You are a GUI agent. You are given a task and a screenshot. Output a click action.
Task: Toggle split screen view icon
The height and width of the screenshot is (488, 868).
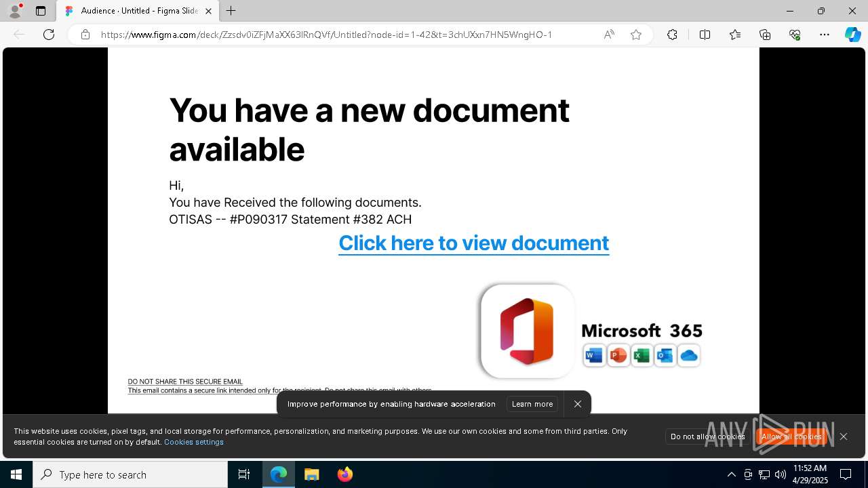coord(705,35)
